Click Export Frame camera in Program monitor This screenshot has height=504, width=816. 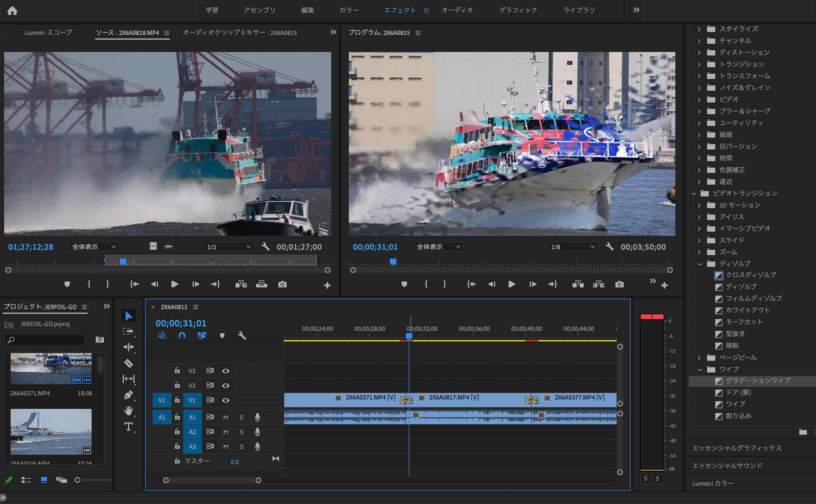pos(619,284)
